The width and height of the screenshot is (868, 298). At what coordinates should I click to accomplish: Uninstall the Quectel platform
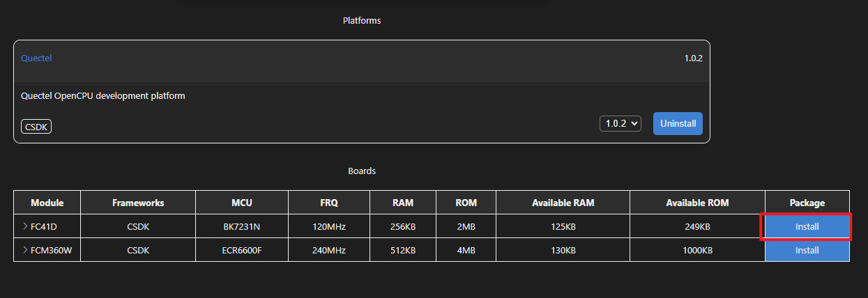[678, 123]
